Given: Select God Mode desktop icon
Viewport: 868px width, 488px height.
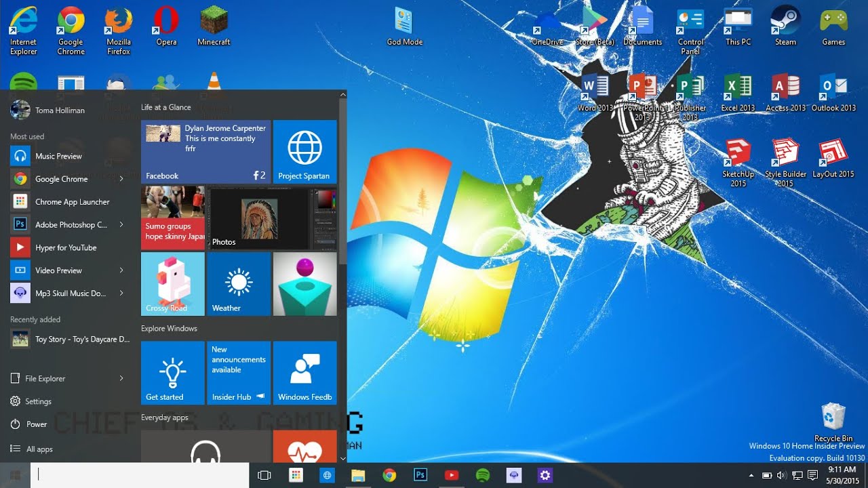Looking at the screenshot, I should pos(405,27).
